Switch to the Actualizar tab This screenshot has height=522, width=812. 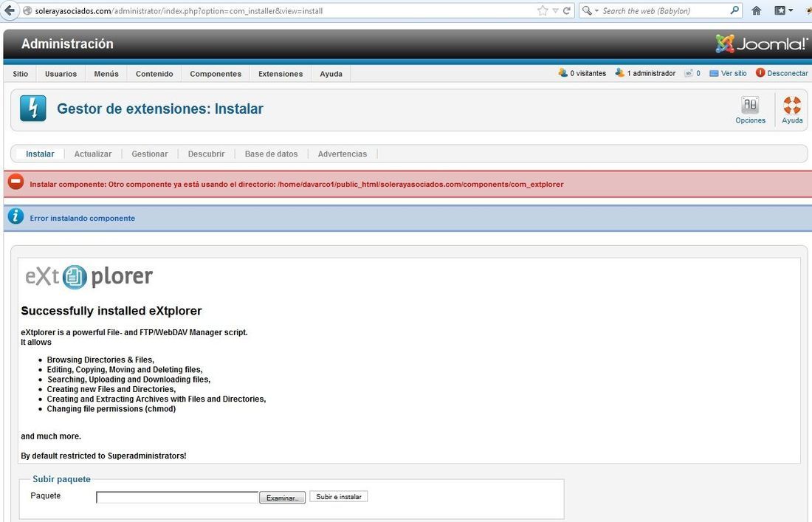(x=93, y=154)
